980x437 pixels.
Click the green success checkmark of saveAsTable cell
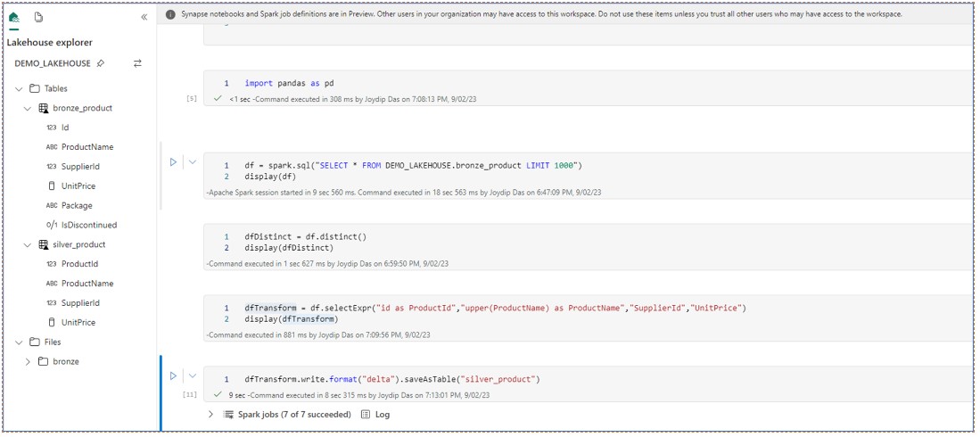point(218,395)
